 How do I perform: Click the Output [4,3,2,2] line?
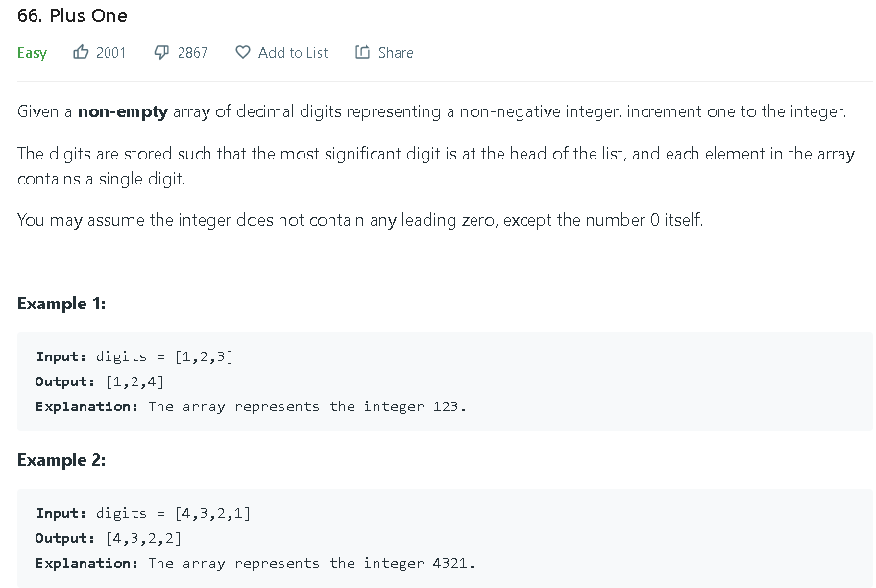[x=108, y=538]
